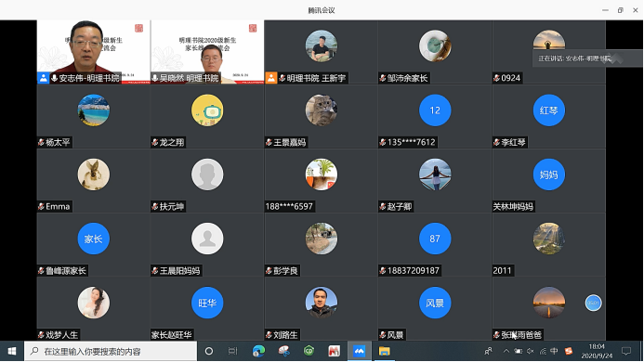
Task: Click 邹沛余家长's pottery avatar
Action: pos(435,46)
